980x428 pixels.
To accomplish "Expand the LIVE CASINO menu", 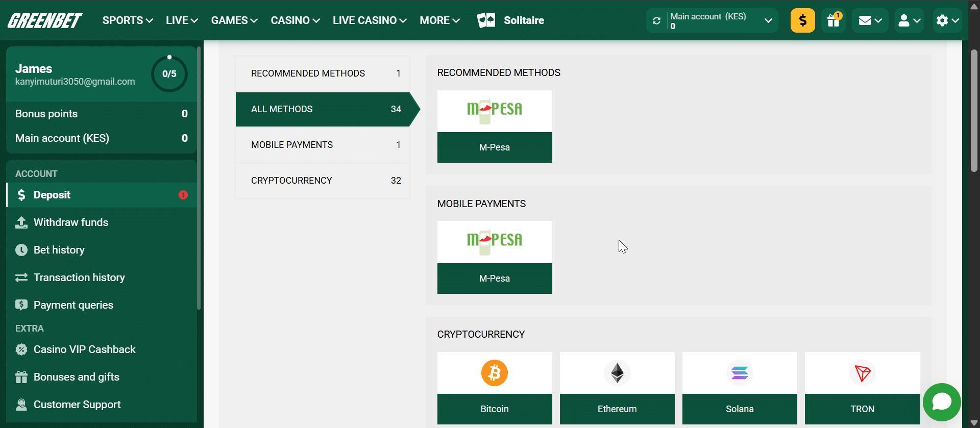I will point(370,20).
